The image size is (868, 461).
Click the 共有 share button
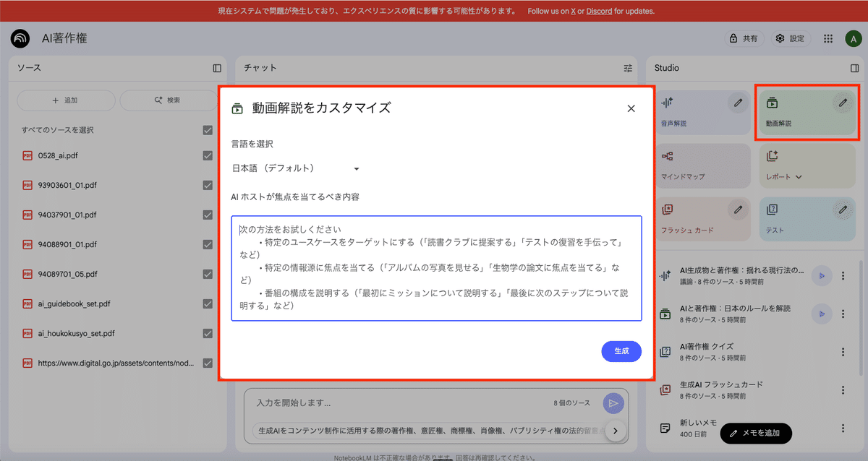pyautogui.click(x=744, y=38)
